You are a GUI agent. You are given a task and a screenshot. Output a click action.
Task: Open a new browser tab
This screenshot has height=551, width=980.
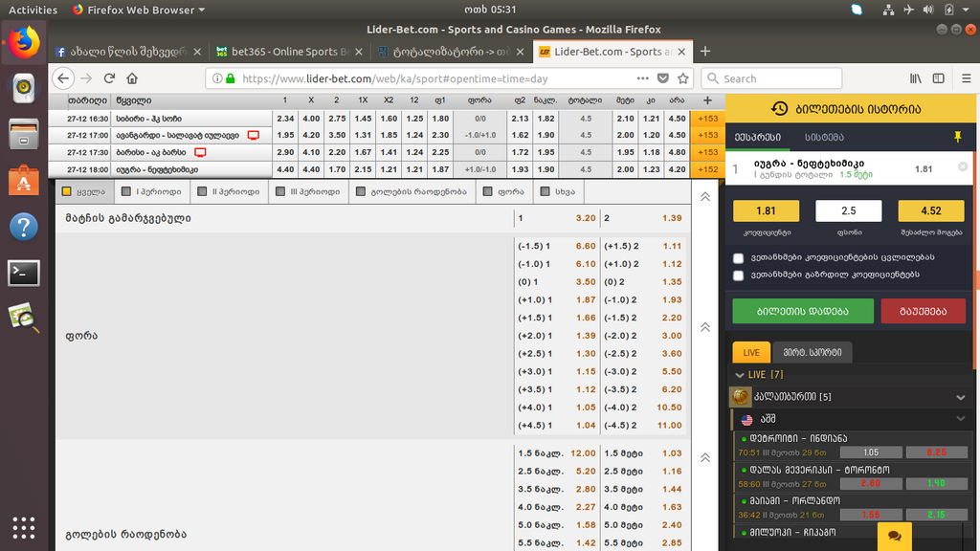[x=705, y=52]
